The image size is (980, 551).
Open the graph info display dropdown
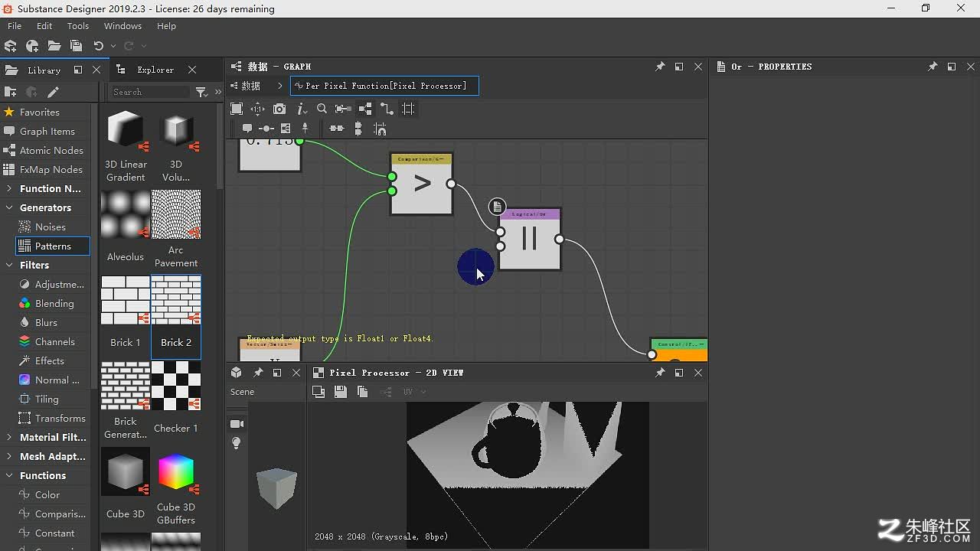click(302, 109)
